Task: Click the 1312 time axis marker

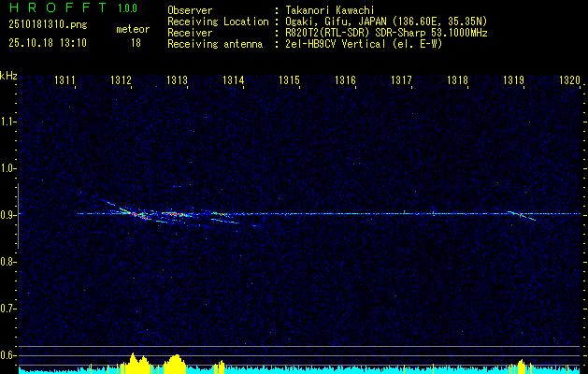Action: click(x=122, y=80)
